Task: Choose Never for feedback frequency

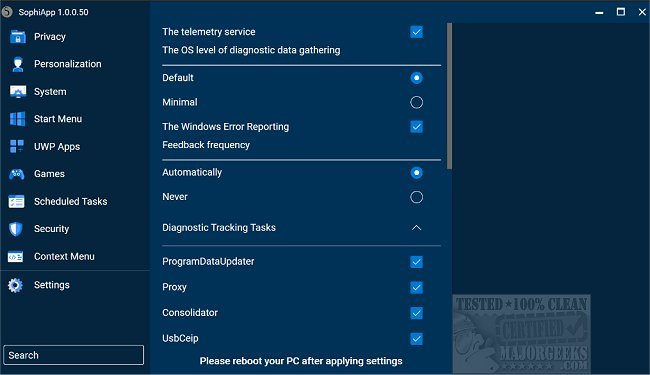Action: click(416, 197)
